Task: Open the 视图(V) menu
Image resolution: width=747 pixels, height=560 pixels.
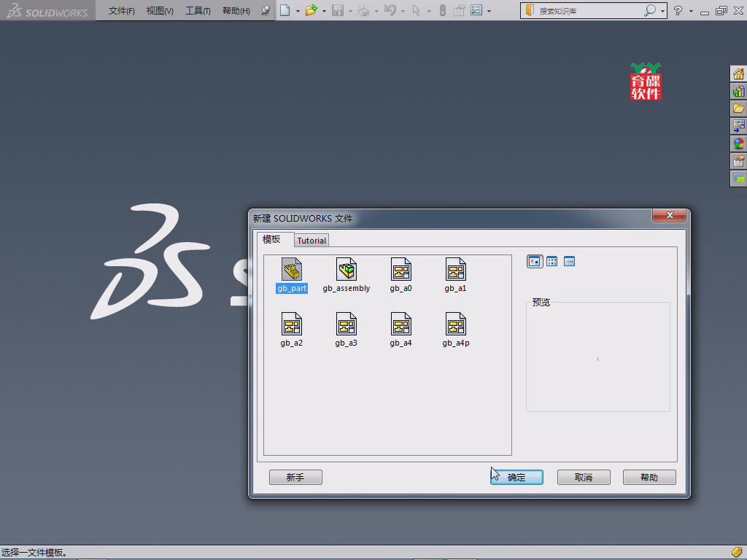Action: (x=160, y=10)
